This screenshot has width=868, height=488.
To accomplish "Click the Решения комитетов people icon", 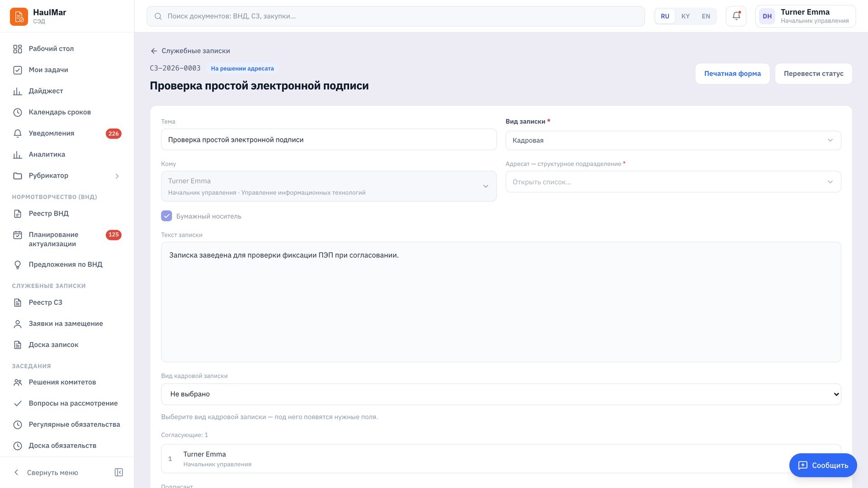I will 18,382.
